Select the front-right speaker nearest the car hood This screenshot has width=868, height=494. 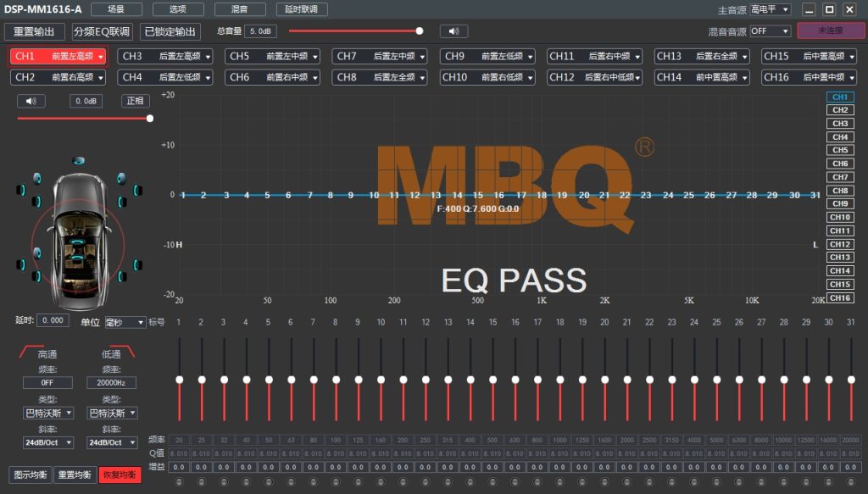pyautogui.click(x=122, y=202)
